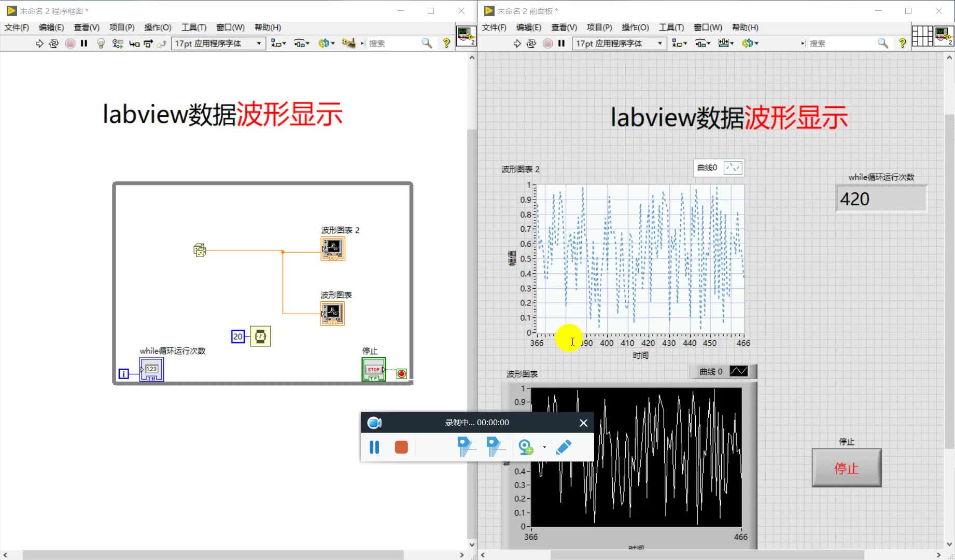Click Step Out debugging icon
This screenshot has height=560, width=955.
click(x=162, y=44)
